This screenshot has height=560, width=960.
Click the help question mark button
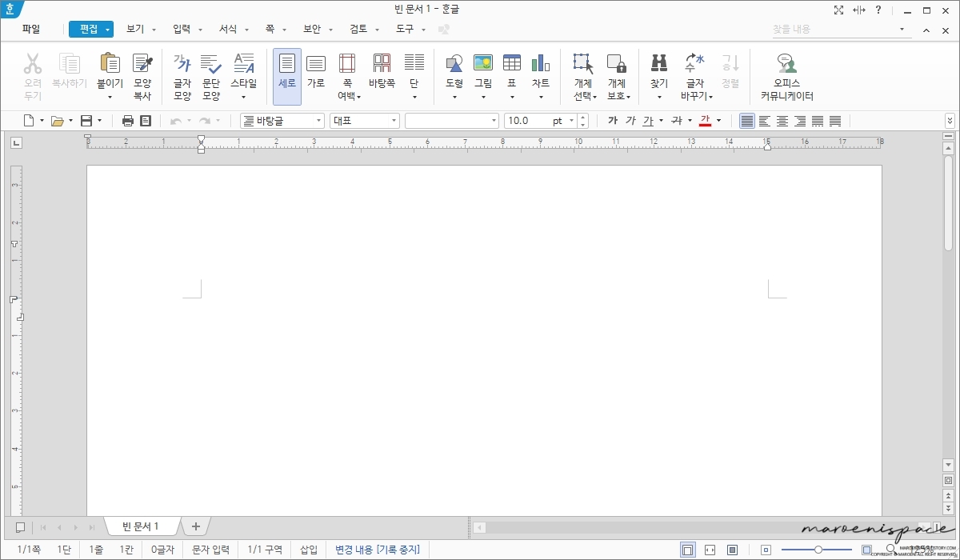(878, 10)
